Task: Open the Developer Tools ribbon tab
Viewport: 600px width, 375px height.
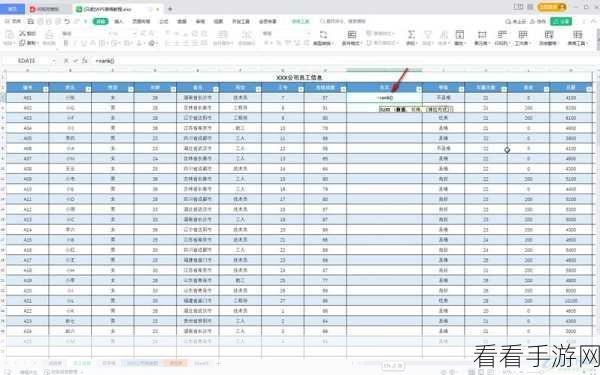Action: coord(241,21)
